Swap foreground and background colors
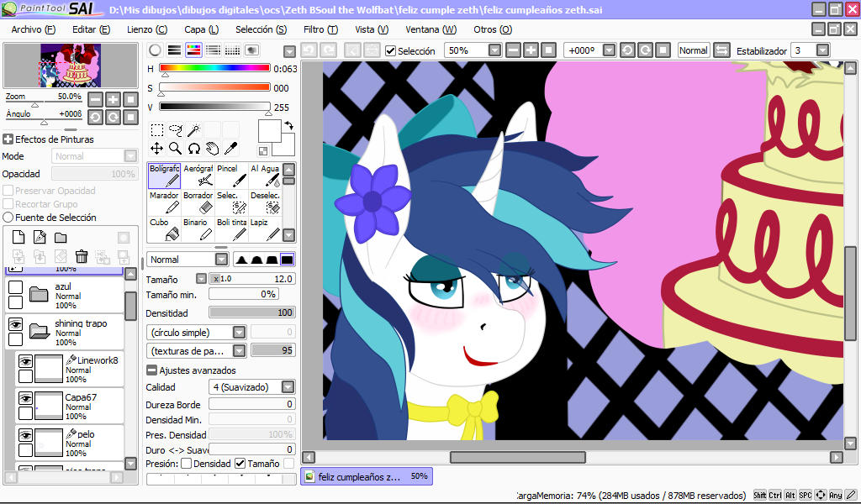Viewport: 861px width, 504px height. point(289,125)
